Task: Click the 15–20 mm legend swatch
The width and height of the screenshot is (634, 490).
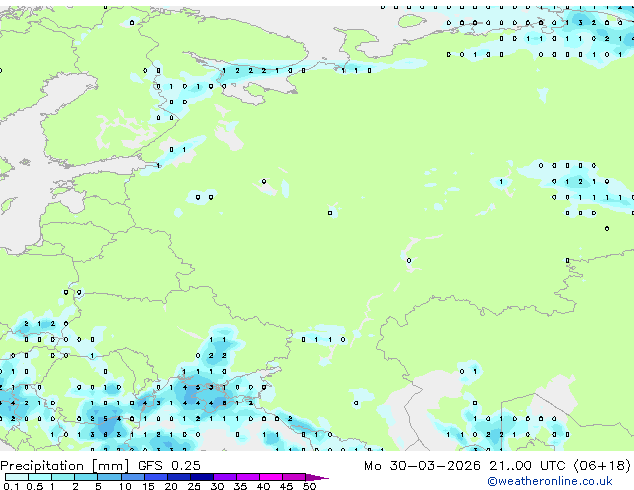Action: (156, 477)
